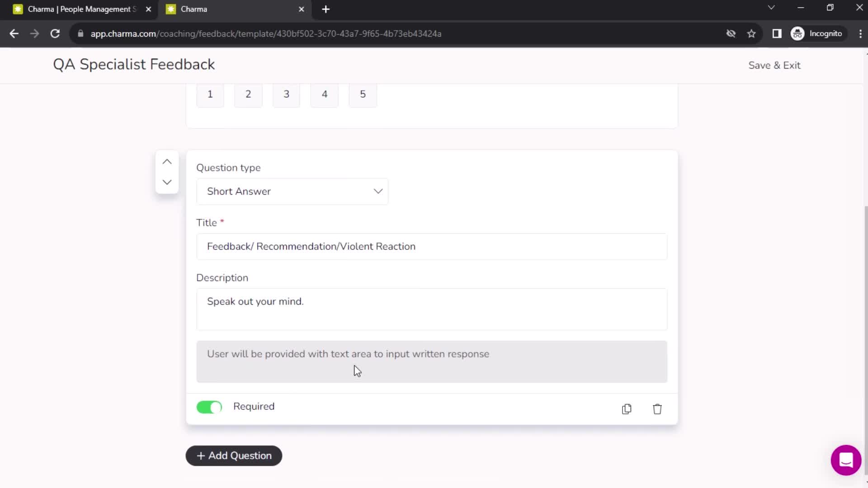Reload the Charma page
The height and width of the screenshot is (488, 868).
tap(55, 33)
